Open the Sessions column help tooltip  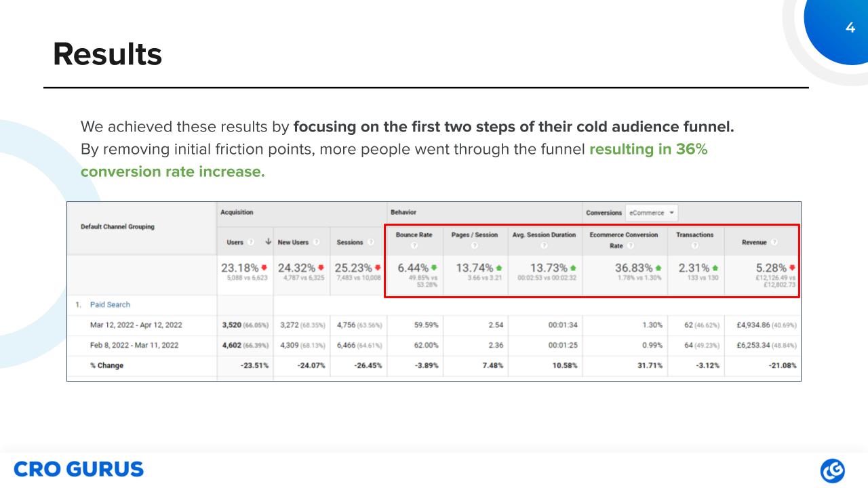(372, 242)
